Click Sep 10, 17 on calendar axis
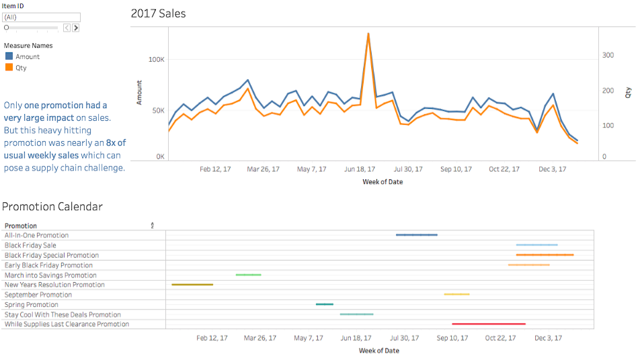The width and height of the screenshot is (638, 364). tap(452, 338)
